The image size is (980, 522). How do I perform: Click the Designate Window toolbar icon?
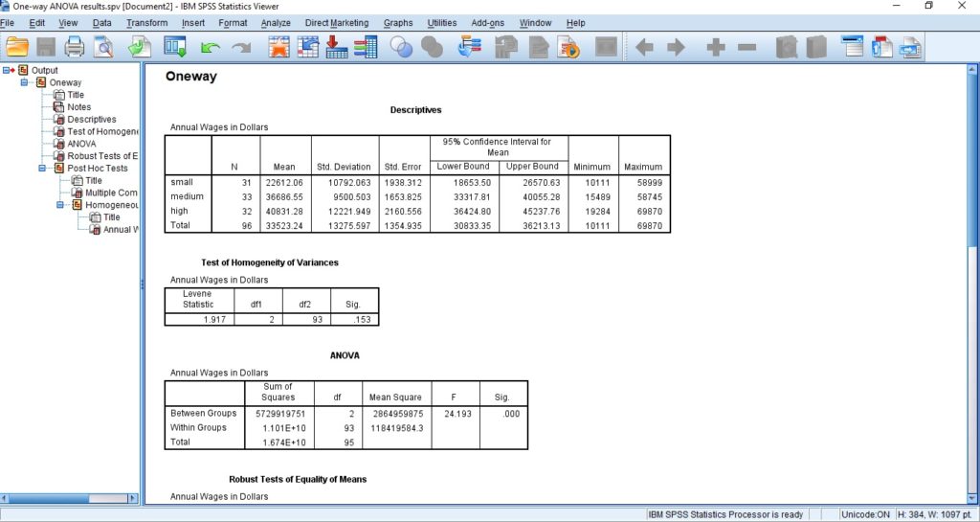pyautogui.click(x=606, y=47)
